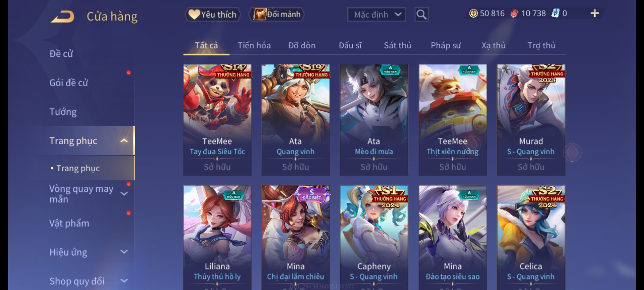Open Đổi mảnh fragment exchange button
Image resolution: width=644 pixels, height=290 pixels.
tap(276, 15)
